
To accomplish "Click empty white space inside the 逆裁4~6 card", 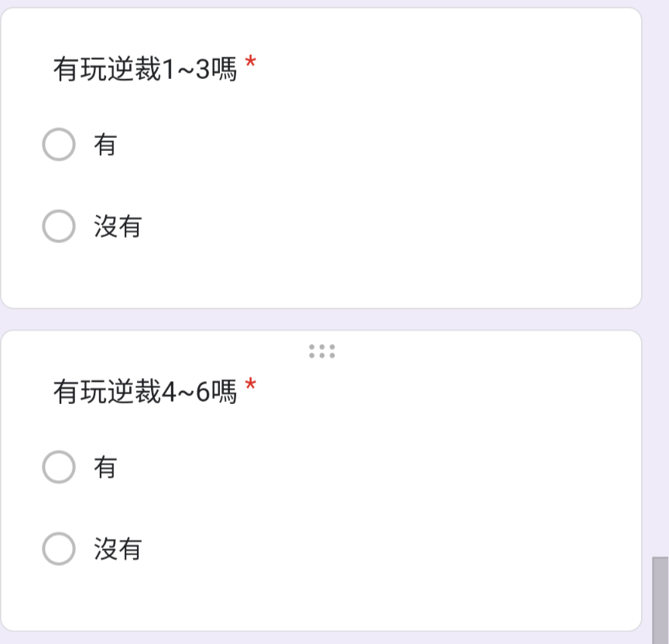I will point(405,508).
